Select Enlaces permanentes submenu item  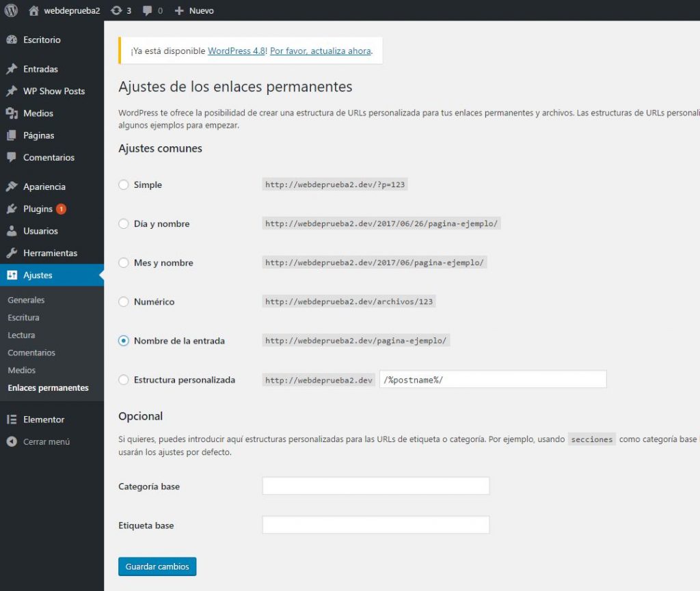coord(48,387)
